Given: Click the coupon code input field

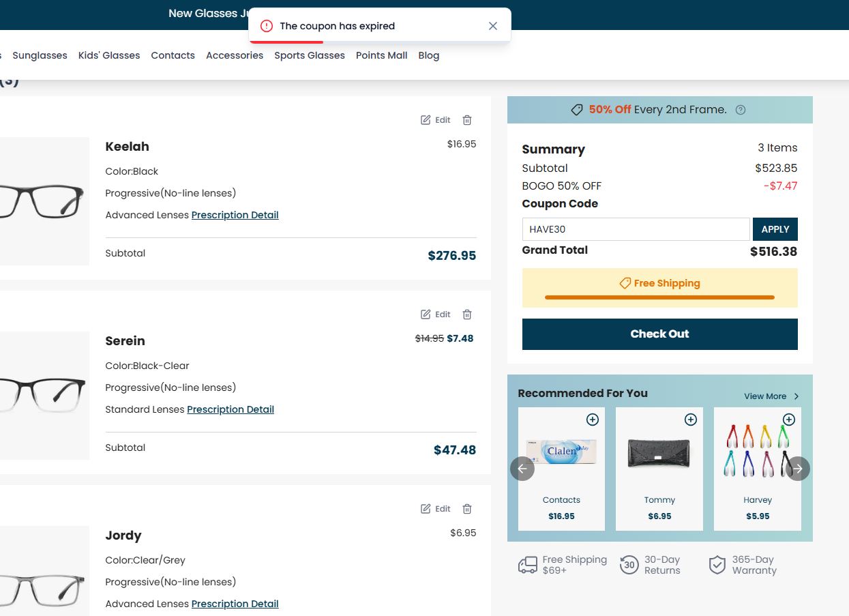Looking at the screenshot, I should pyautogui.click(x=636, y=229).
